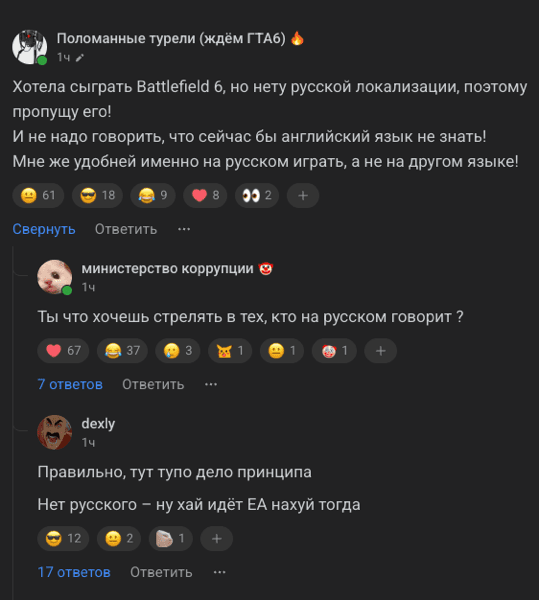Collapse the thread with Свернуть
This screenshot has height=600, width=539.
pyautogui.click(x=44, y=229)
